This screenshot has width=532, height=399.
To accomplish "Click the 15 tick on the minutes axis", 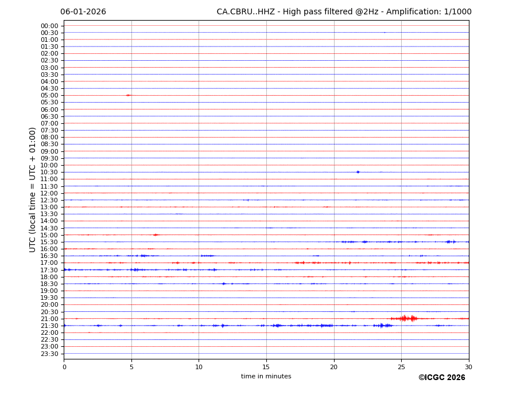I will pos(266,367).
